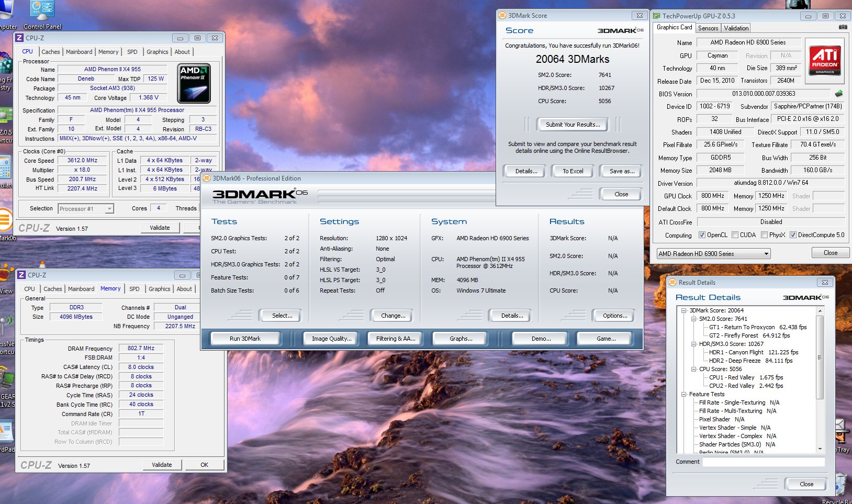Open the Validation tab in GPU-Z

(x=736, y=28)
